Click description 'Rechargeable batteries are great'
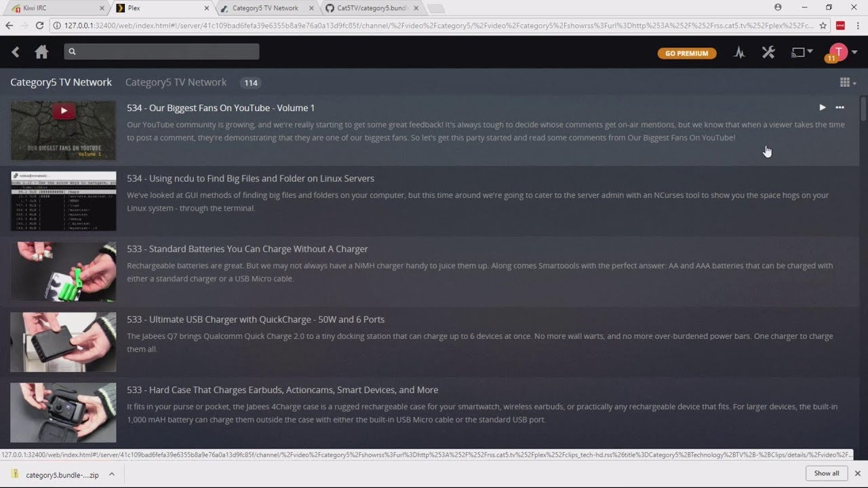The image size is (868, 488). 479,272
